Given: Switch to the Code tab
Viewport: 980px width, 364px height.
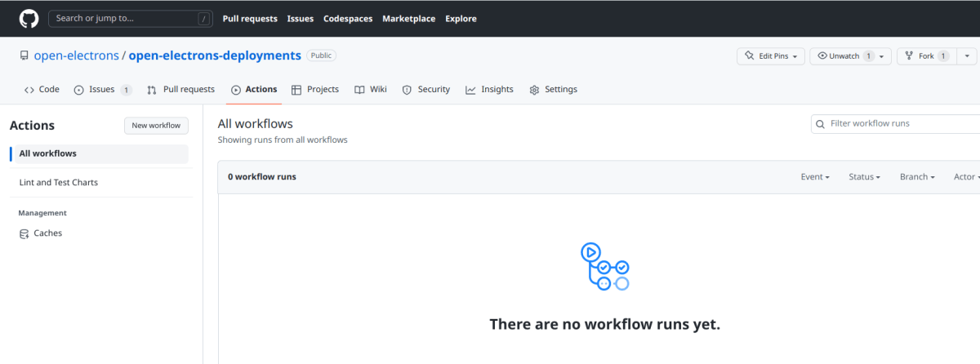Looking at the screenshot, I should [42, 90].
